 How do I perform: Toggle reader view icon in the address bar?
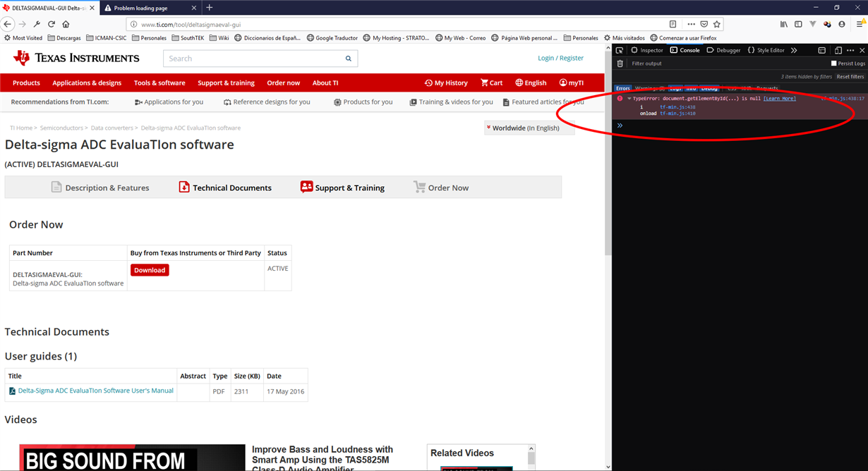pyautogui.click(x=673, y=24)
